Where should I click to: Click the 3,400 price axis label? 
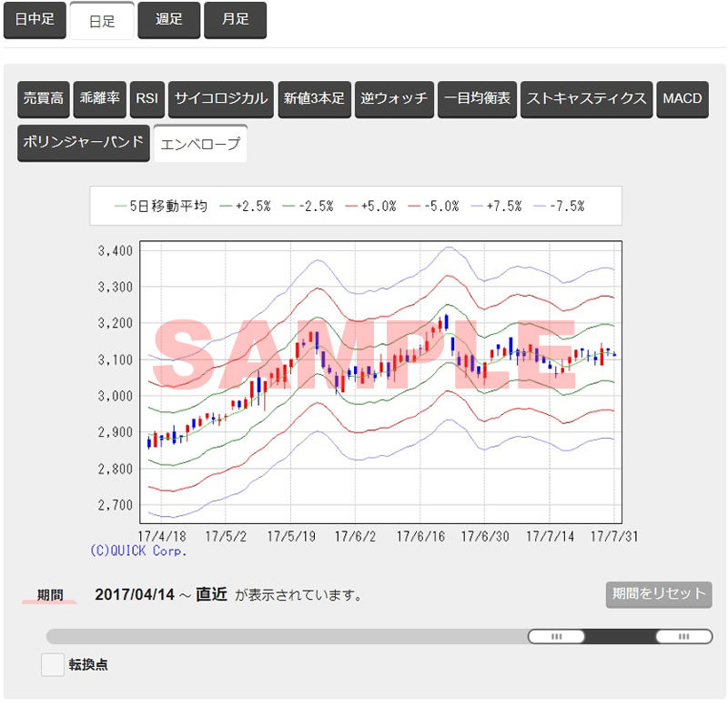(x=116, y=251)
